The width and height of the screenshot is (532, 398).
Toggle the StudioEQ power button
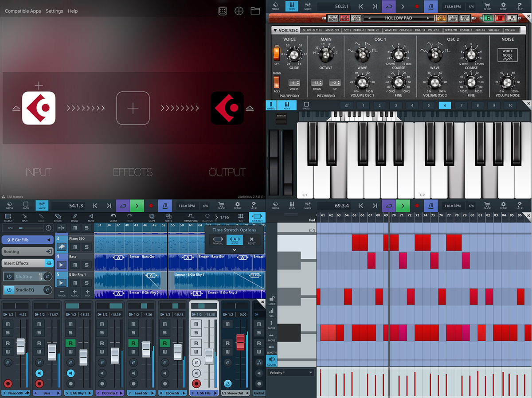click(9, 290)
